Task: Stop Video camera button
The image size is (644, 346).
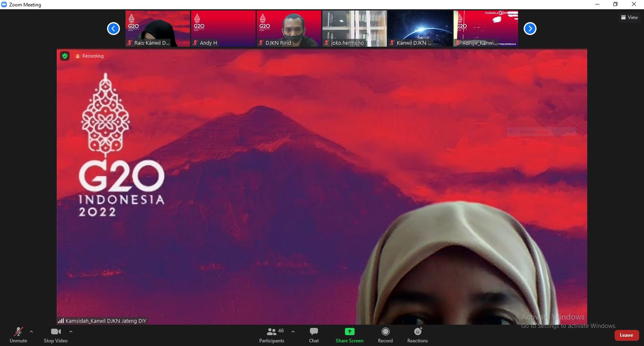Action: point(56,335)
